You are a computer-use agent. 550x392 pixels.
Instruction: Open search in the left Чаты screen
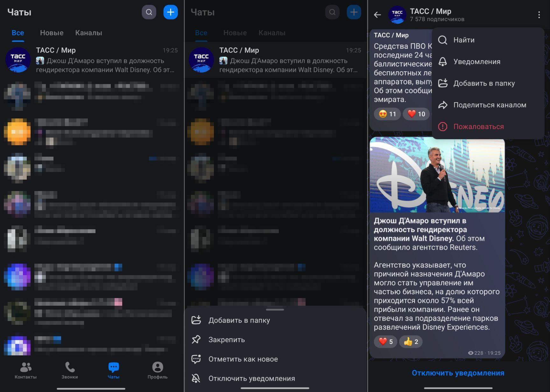(149, 12)
